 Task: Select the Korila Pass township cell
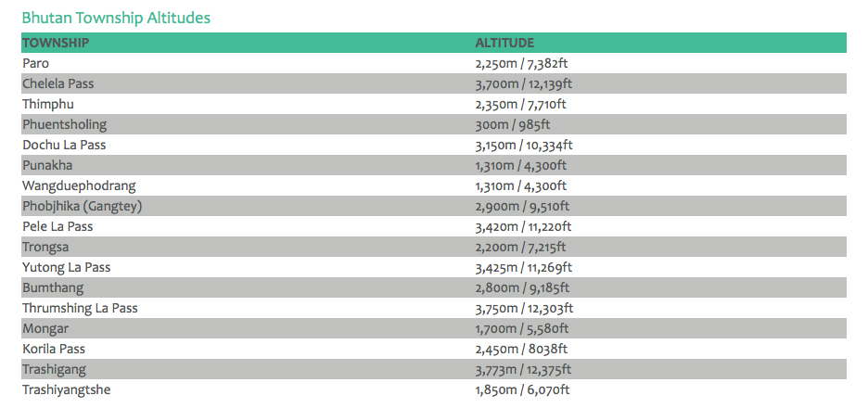[x=55, y=349]
